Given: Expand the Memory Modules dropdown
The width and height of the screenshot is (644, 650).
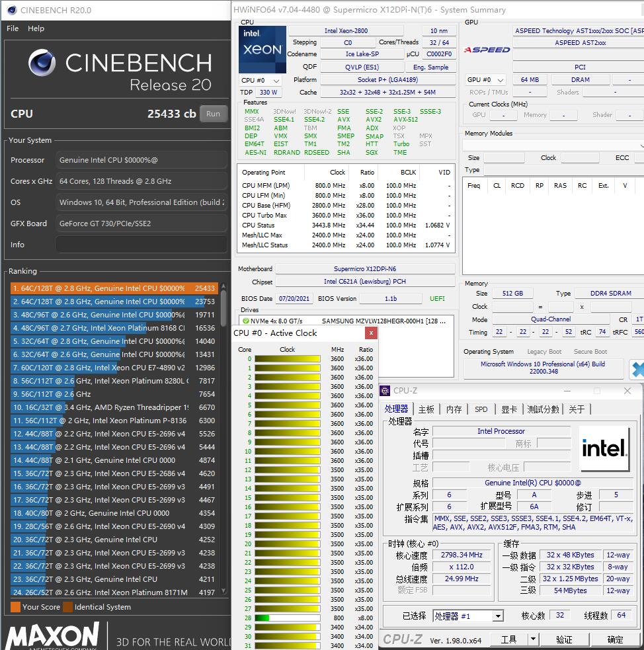Looking at the screenshot, I should point(641,145).
